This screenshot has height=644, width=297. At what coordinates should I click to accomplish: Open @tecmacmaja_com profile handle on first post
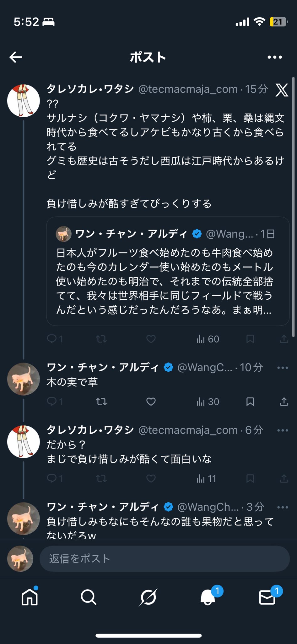(188, 89)
